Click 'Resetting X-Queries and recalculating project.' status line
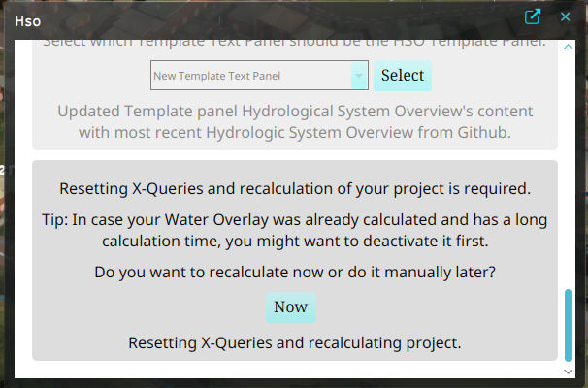The image size is (588, 388). pyautogui.click(x=294, y=342)
